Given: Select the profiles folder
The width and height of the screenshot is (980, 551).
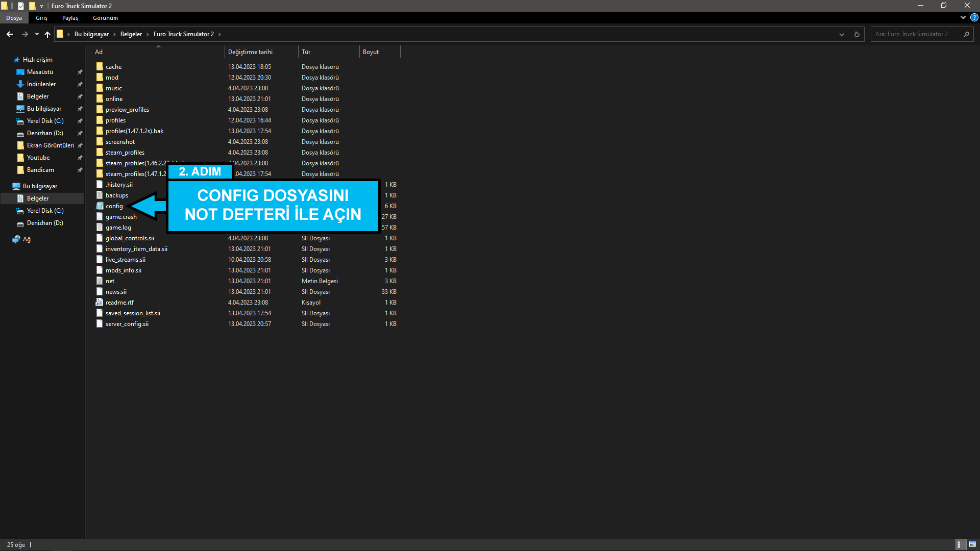Looking at the screenshot, I should click(x=115, y=120).
